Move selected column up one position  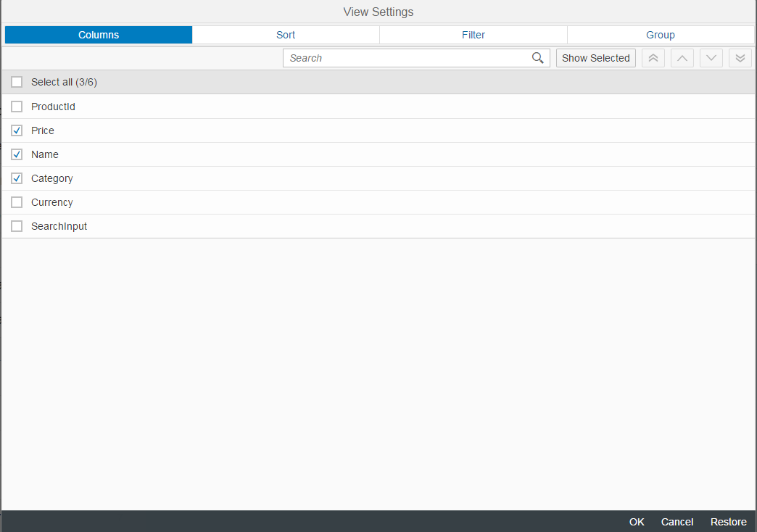pyautogui.click(x=682, y=58)
